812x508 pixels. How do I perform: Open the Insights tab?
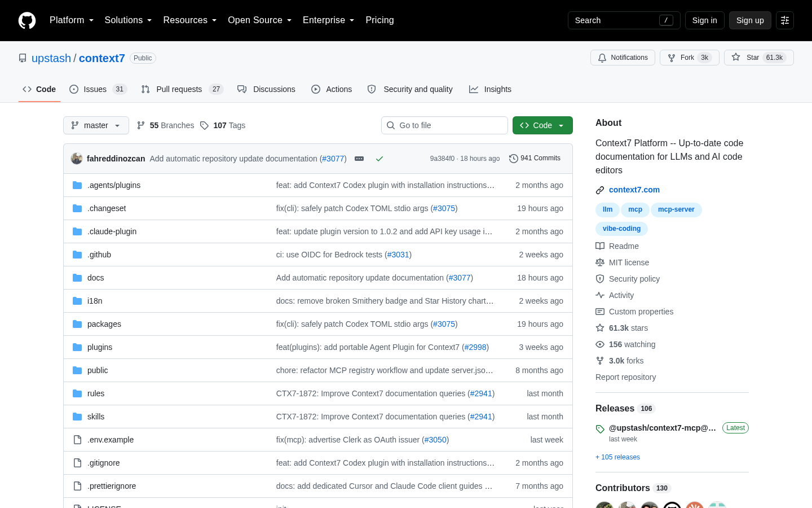pos(490,89)
